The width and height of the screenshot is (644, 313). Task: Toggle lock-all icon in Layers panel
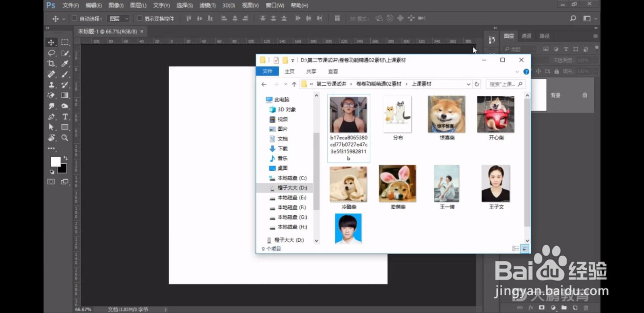click(x=556, y=71)
